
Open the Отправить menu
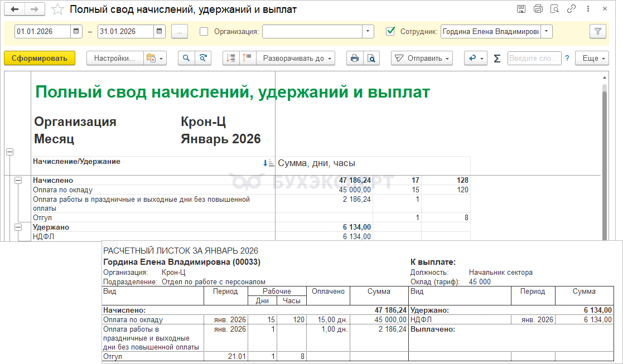click(422, 58)
